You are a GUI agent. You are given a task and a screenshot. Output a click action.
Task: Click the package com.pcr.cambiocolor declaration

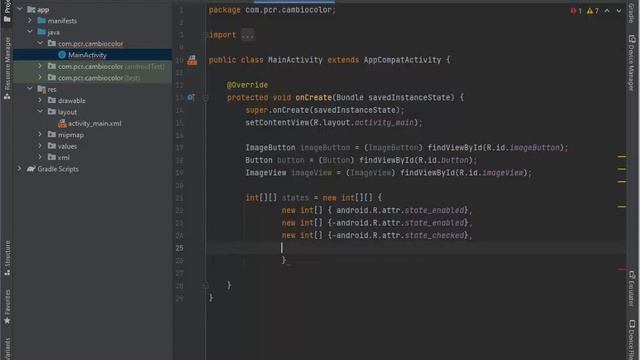(x=272, y=10)
